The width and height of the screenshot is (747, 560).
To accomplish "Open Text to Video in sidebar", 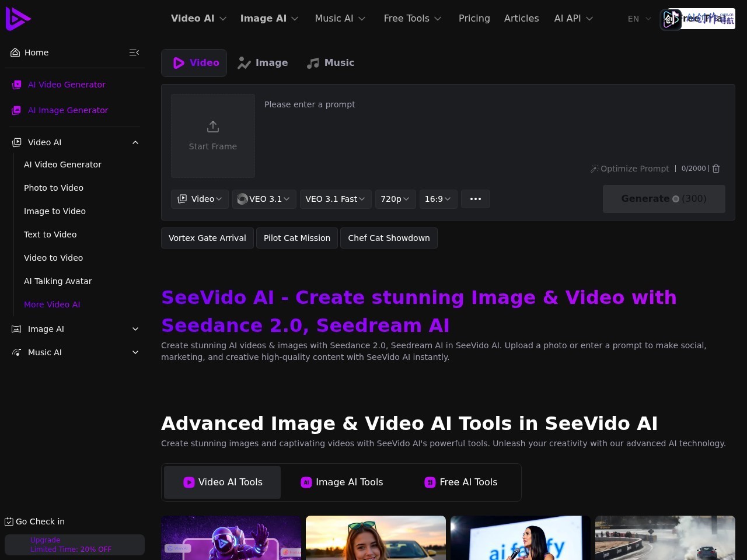I will pyautogui.click(x=50, y=235).
